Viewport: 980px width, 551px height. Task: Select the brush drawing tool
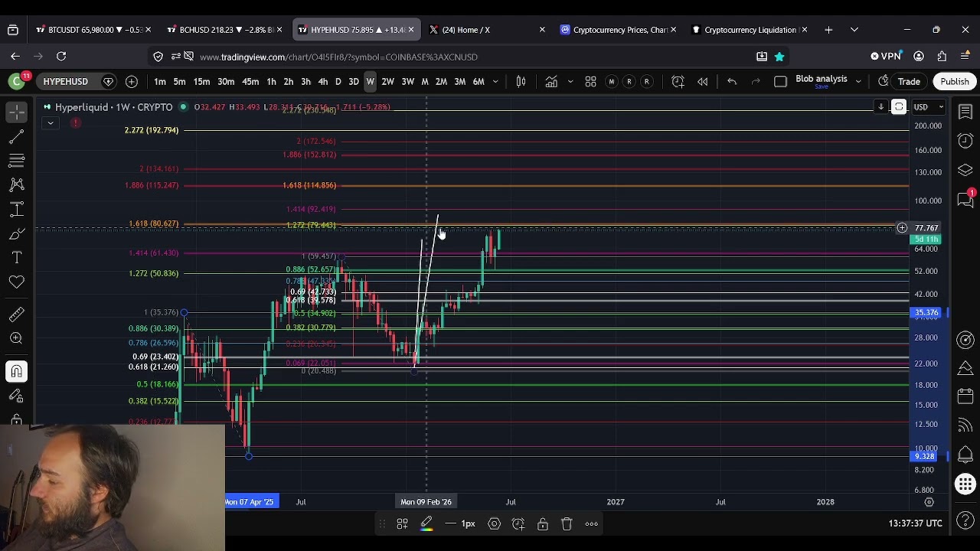tap(16, 234)
